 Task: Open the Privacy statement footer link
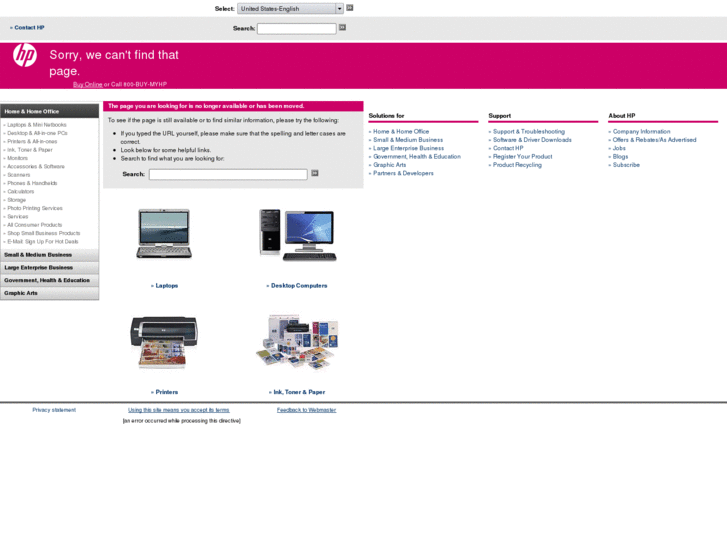pos(54,410)
